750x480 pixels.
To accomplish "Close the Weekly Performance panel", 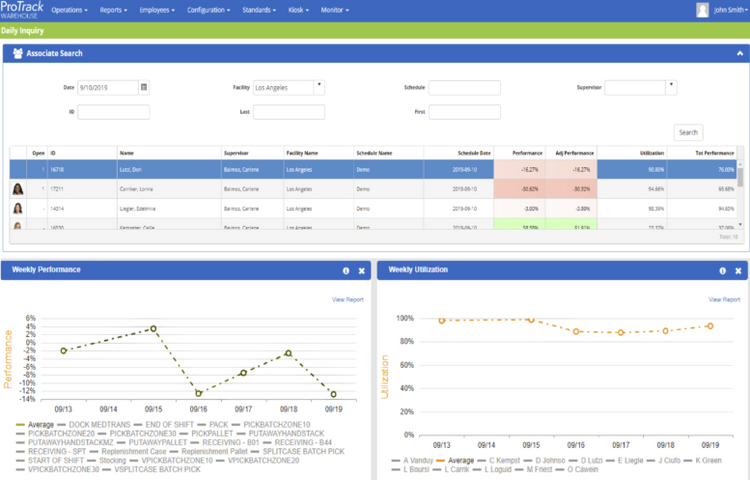I will pos(362,271).
